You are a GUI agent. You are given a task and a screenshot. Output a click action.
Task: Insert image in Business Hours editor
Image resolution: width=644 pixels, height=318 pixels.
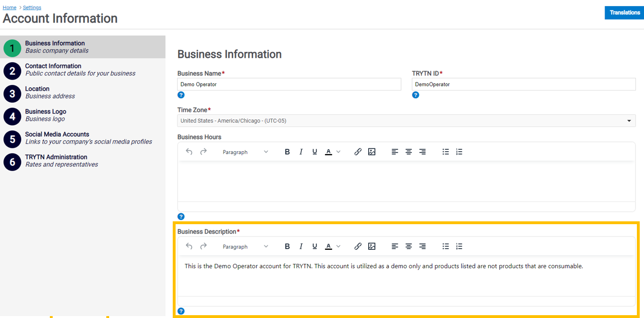point(372,152)
